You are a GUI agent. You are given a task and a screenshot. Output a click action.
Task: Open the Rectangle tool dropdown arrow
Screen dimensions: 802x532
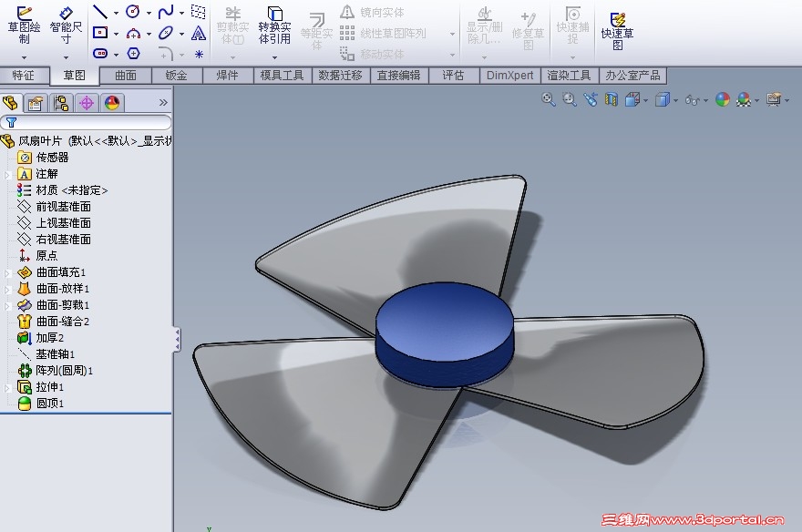pos(116,35)
